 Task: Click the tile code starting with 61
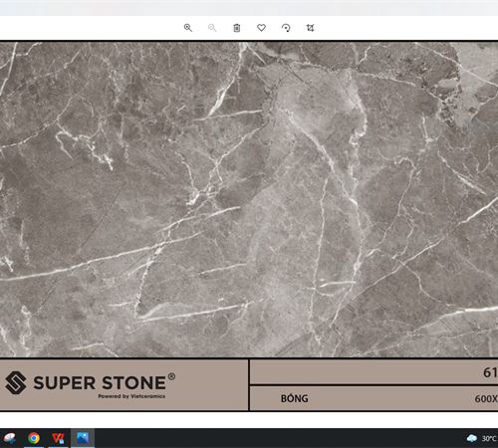(x=490, y=372)
